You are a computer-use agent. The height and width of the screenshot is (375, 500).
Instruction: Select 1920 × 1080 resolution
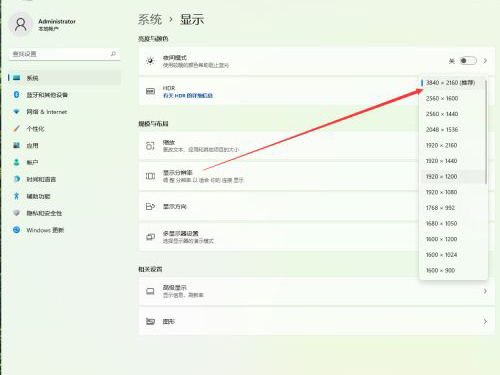452,192
